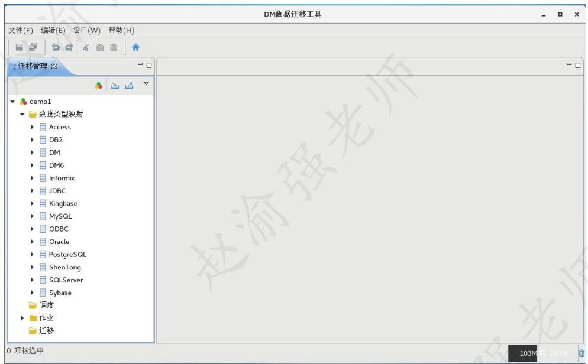This screenshot has width=588, height=364.
Task: Open the view menu triangle in migration panel
Action: (x=146, y=83)
